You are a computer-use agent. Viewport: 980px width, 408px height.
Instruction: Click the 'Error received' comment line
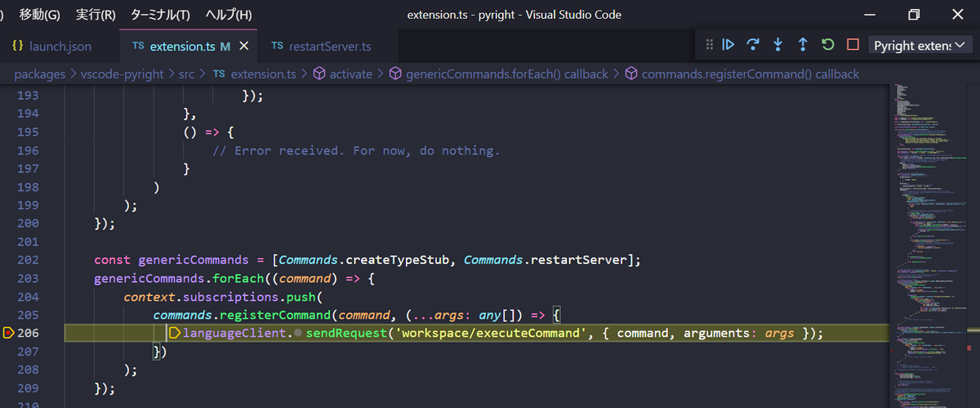[355, 151]
